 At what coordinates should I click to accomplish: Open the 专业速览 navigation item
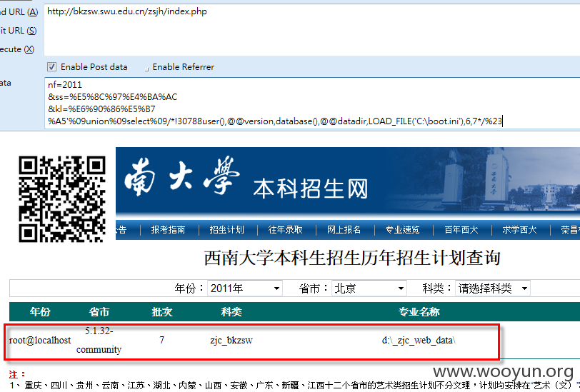pyautogui.click(x=402, y=230)
